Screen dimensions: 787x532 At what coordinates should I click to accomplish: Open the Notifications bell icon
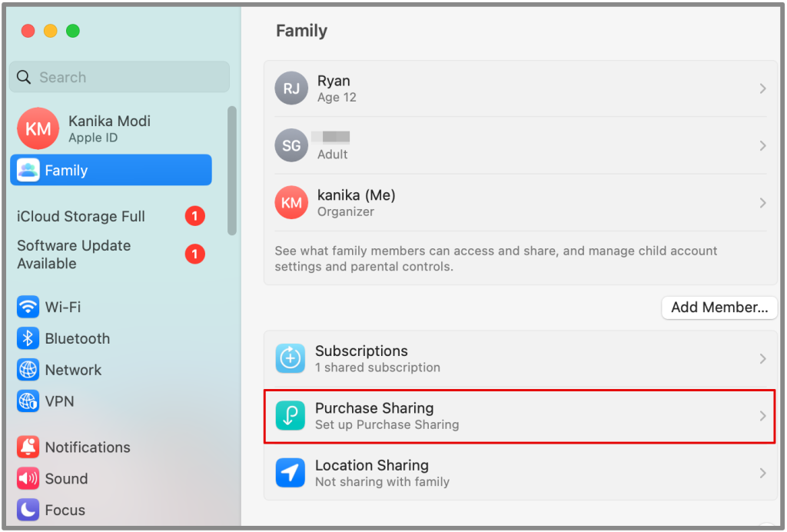28,447
